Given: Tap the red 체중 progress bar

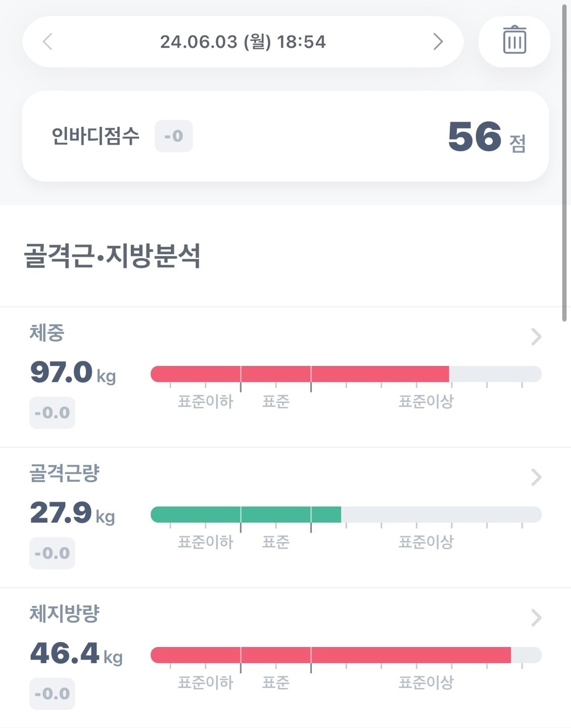Looking at the screenshot, I should [x=300, y=374].
